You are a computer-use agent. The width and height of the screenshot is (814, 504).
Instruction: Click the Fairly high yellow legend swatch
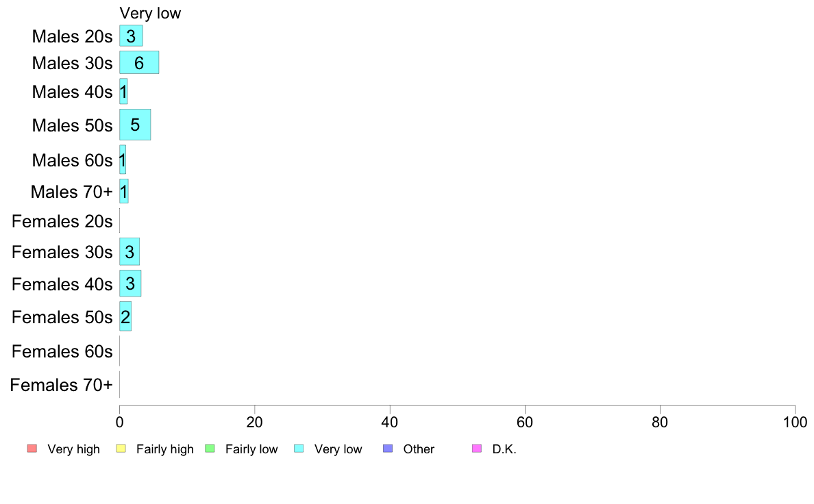click(x=121, y=449)
